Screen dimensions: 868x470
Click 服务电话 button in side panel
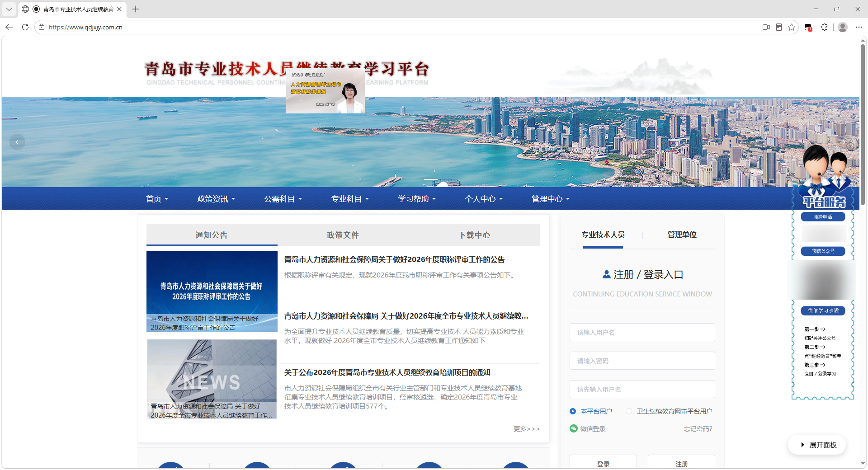click(823, 217)
